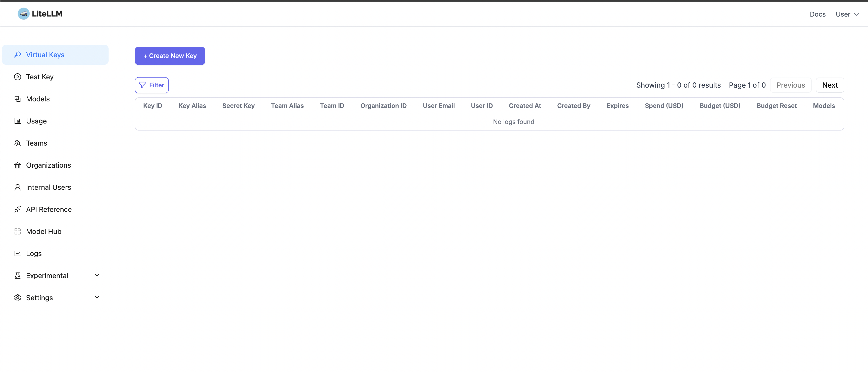Click the Next page button
This screenshot has width=868, height=372.
830,85
